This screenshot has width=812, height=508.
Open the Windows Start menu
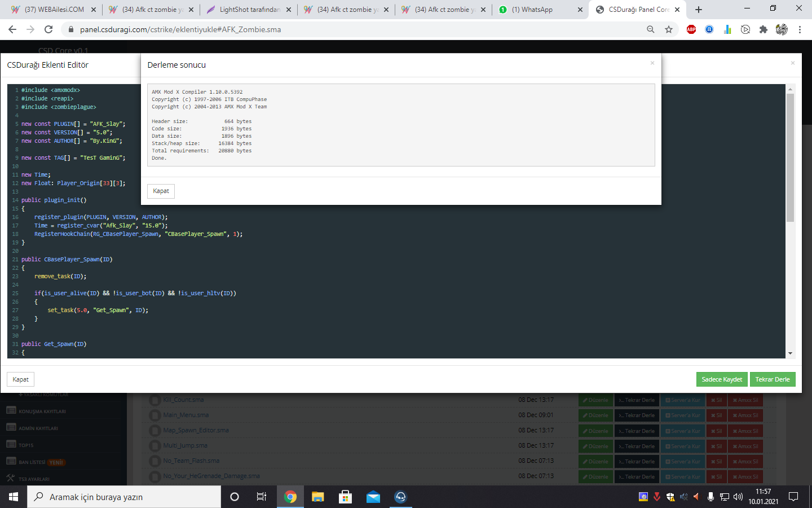pyautogui.click(x=14, y=497)
